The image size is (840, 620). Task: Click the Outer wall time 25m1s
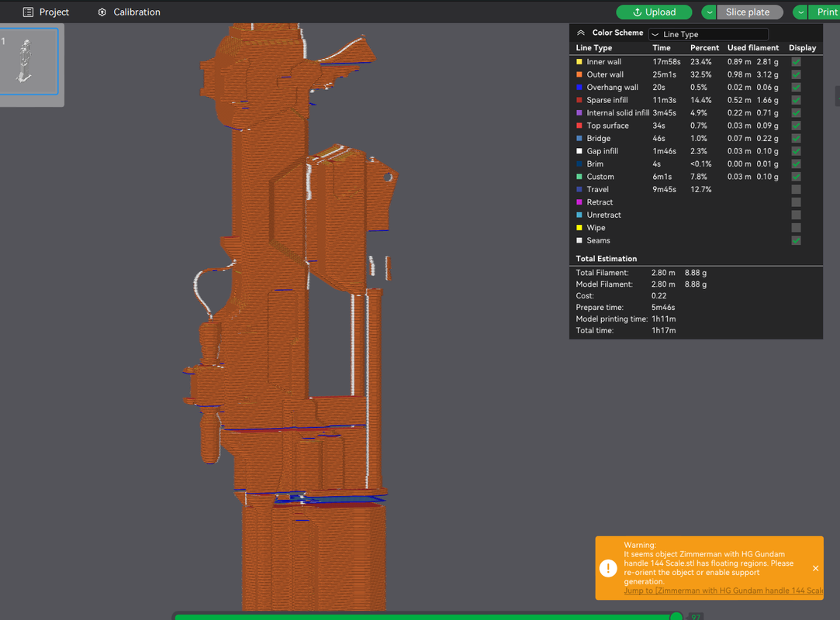pyautogui.click(x=664, y=74)
